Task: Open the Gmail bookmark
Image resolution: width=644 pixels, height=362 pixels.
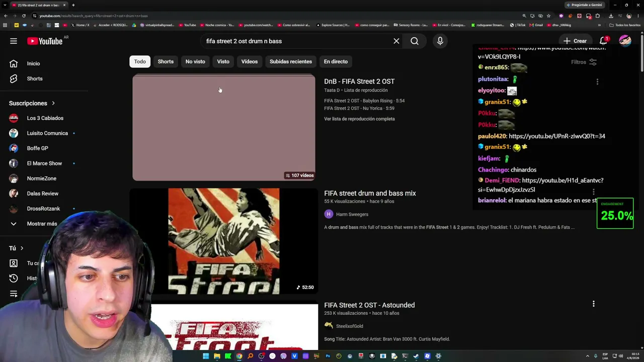Action: 535,25
